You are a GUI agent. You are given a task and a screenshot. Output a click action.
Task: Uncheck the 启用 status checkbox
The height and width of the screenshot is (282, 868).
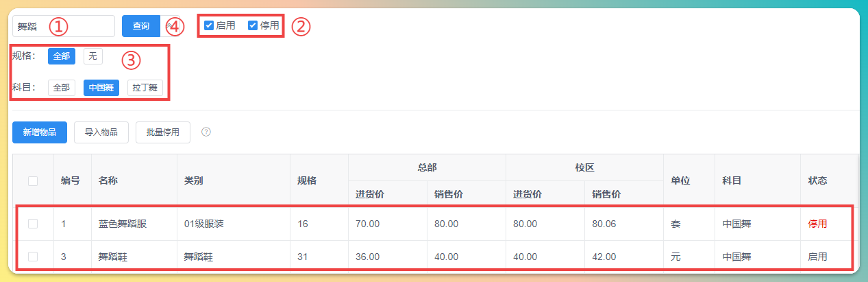pos(209,25)
